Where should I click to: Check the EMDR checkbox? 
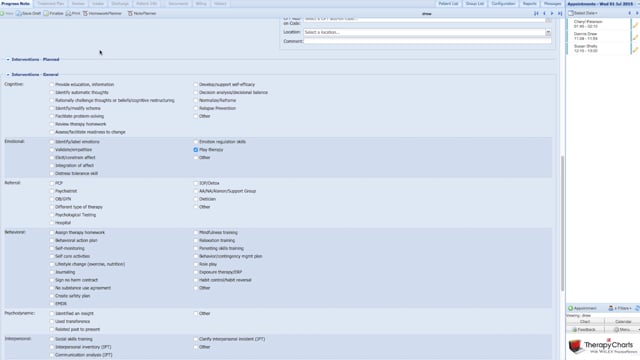point(52,304)
